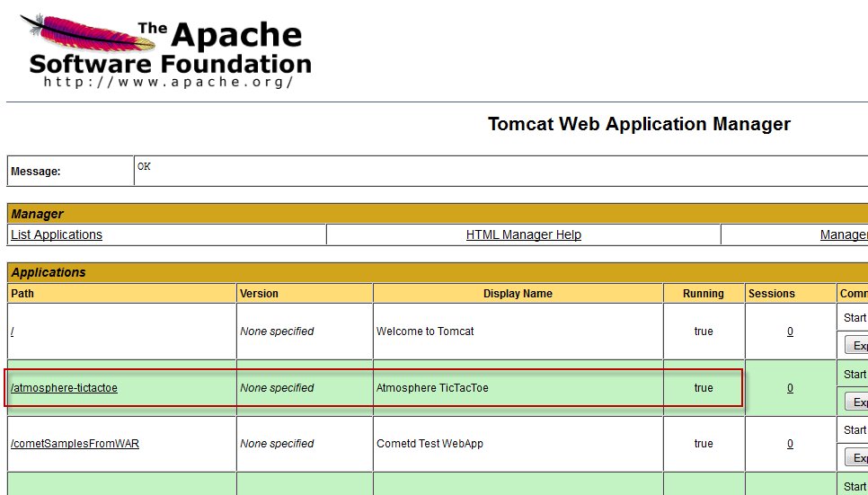Open the List Applications link
Image resolution: width=868 pixels, height=495 pixels.
click(57, 234)
